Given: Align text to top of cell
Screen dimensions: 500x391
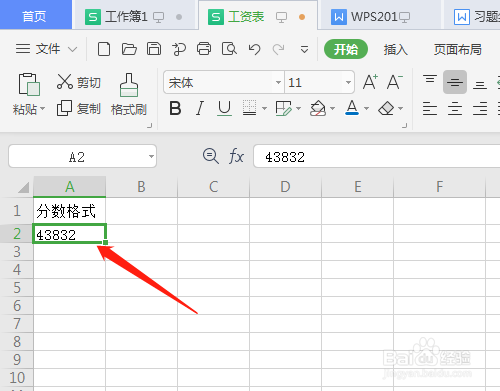Looking at the screenshot, I should [430, 80].
